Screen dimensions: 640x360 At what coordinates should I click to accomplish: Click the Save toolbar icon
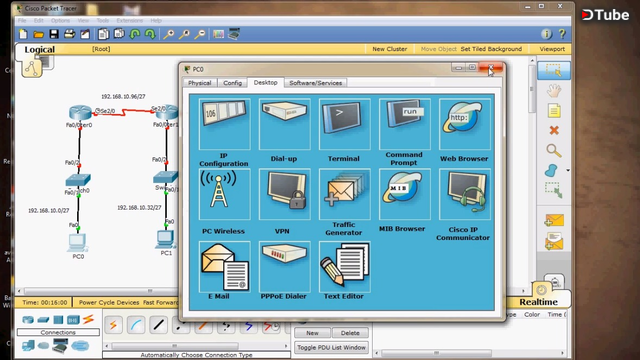(x=53, y=34)
